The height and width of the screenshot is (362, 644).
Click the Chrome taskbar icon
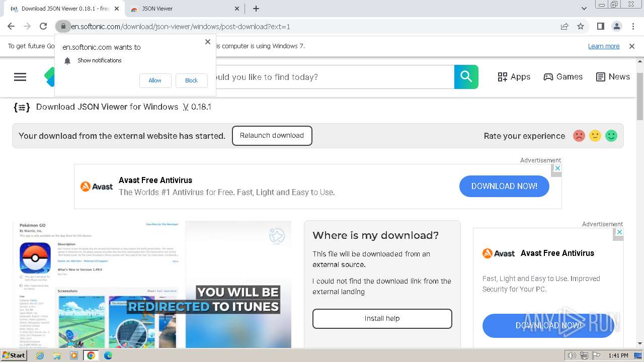point(91,355)
